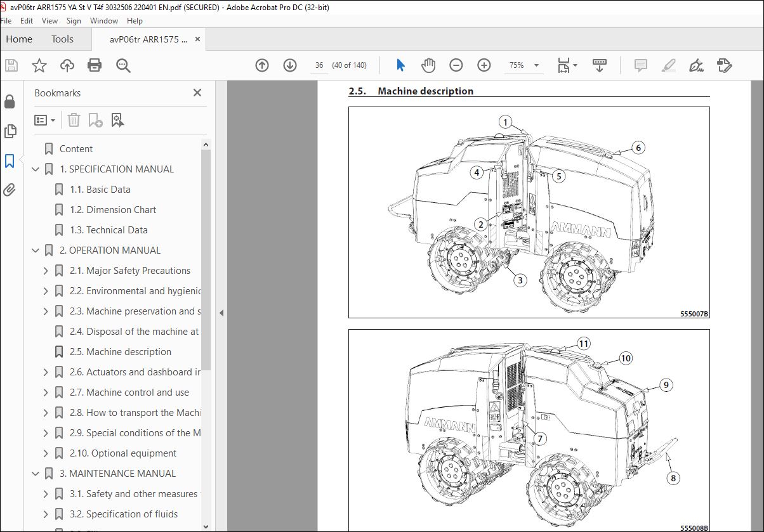
Task: Select the arrow selection tool
Action: (x=400, y=65)
